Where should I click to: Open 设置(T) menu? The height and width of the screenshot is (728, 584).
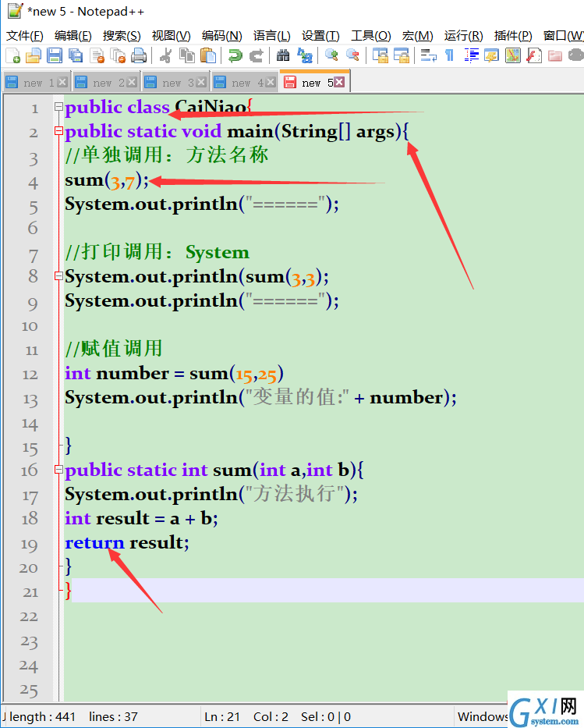click(x=320, y=36)
